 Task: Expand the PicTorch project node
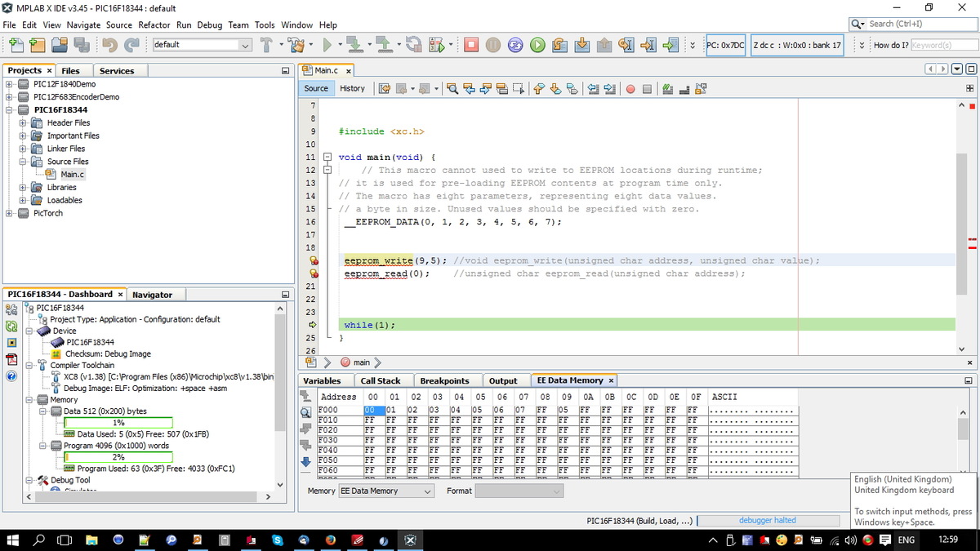pyautogui.click(x=9, y=213)
